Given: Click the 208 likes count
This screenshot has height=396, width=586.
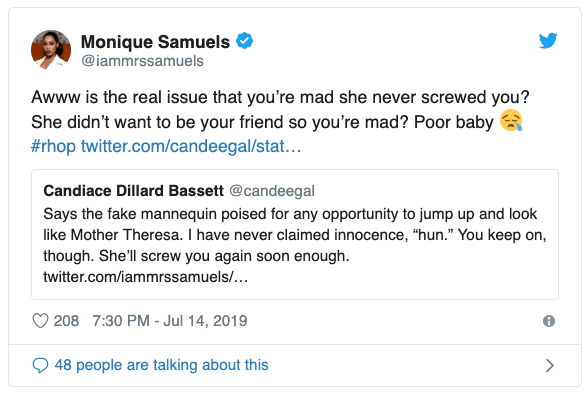Looking at the screenshot, I should pyautogui.click(x=66, y=321).
